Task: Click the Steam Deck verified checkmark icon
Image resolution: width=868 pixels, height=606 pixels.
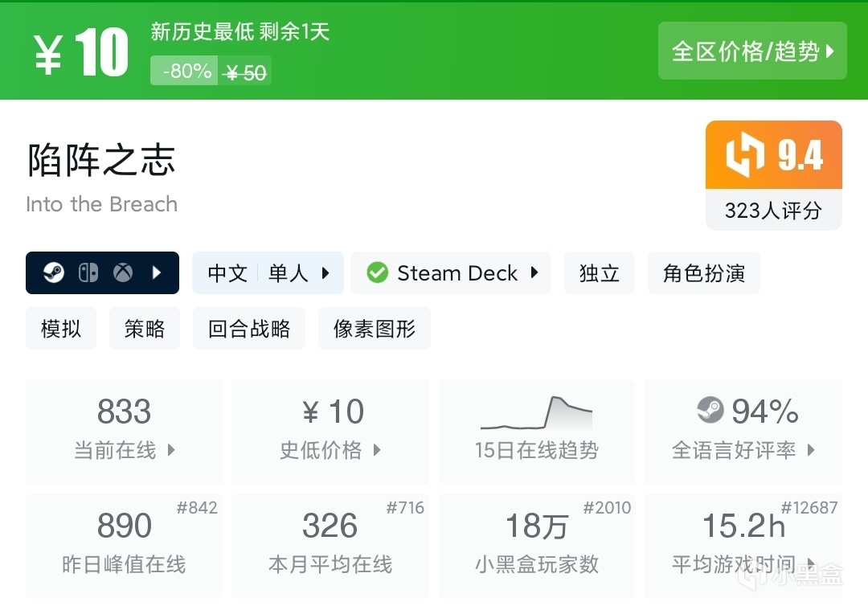Action: 377,273
